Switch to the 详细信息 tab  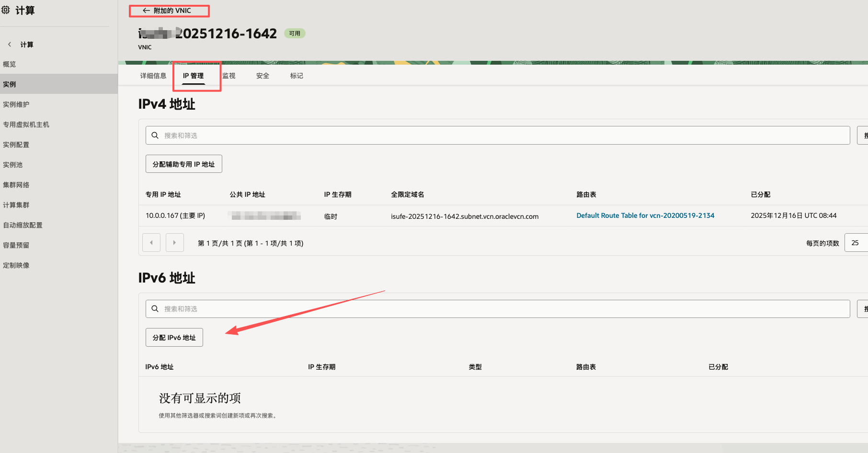coord(153,76)
